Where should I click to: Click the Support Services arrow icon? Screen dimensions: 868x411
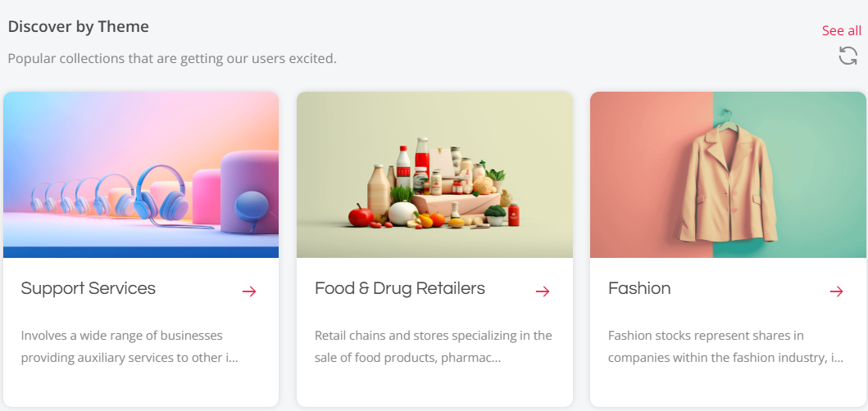coord(249,291)
